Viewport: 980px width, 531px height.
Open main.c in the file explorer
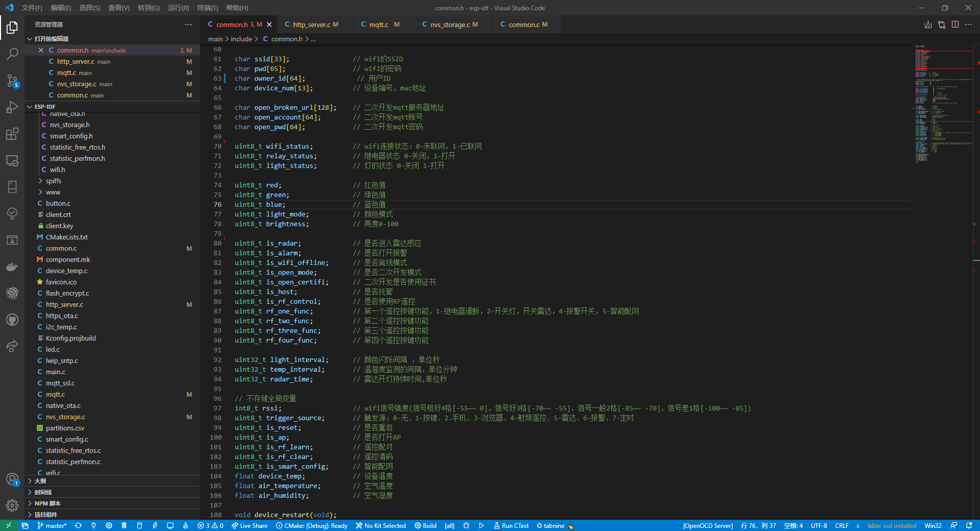tap(55, 372)
